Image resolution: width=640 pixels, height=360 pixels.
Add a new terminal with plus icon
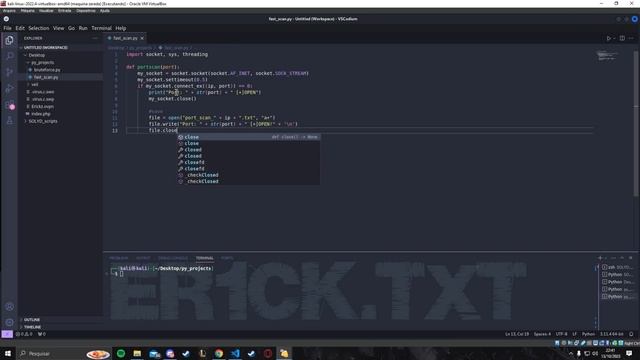click(x=600, y=258)
